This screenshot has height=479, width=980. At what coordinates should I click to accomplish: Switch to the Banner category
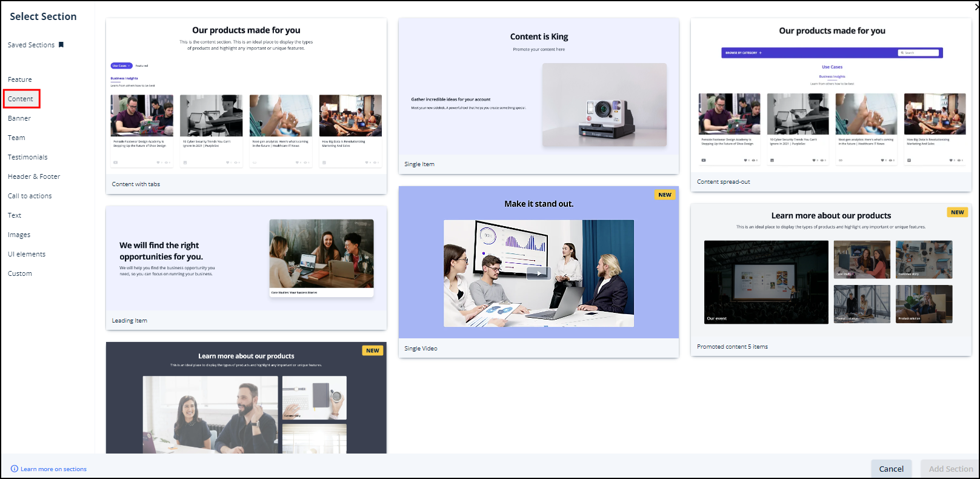click(19, 118)
